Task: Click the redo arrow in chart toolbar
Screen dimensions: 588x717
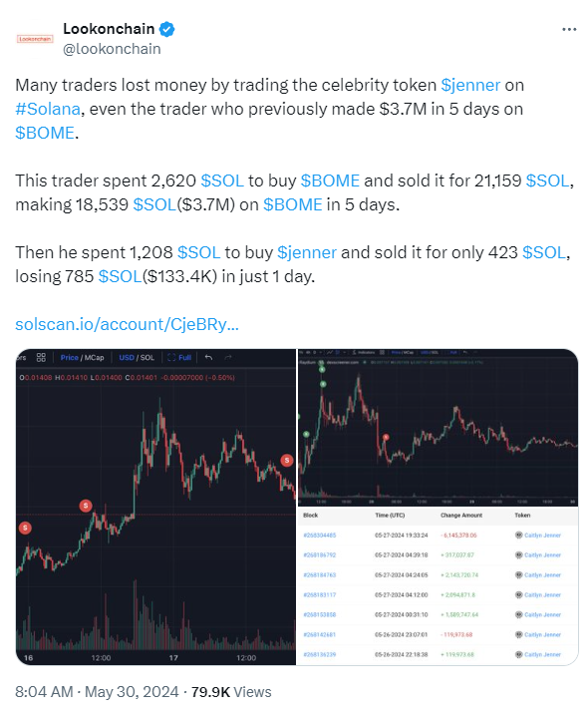Action: 228,357
